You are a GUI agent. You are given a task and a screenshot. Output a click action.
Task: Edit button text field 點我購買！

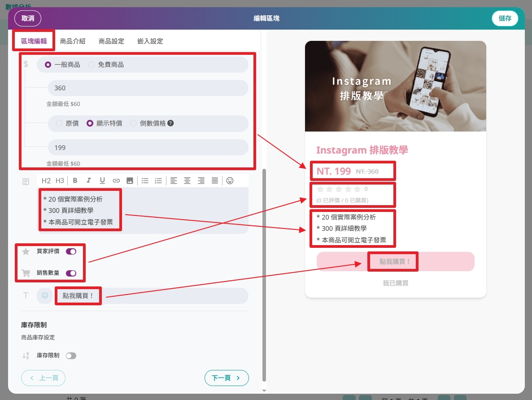click(x=151, y=295)
